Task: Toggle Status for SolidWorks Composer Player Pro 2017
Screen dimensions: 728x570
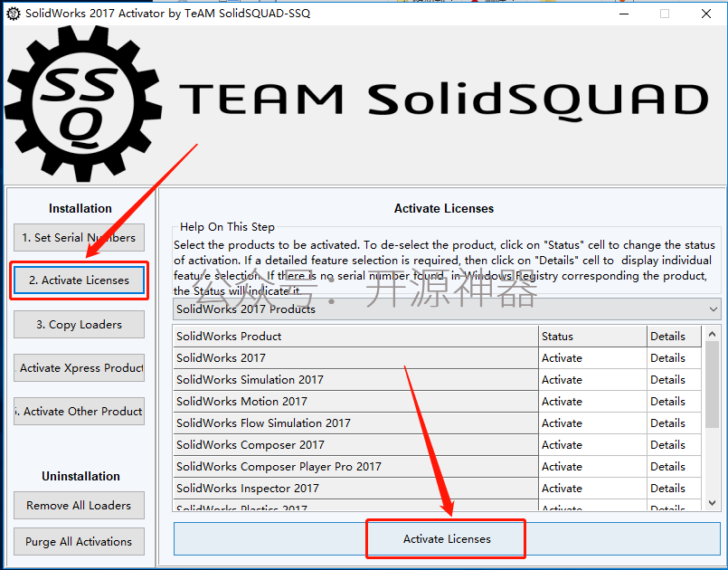Action: [x=592, y=467]
